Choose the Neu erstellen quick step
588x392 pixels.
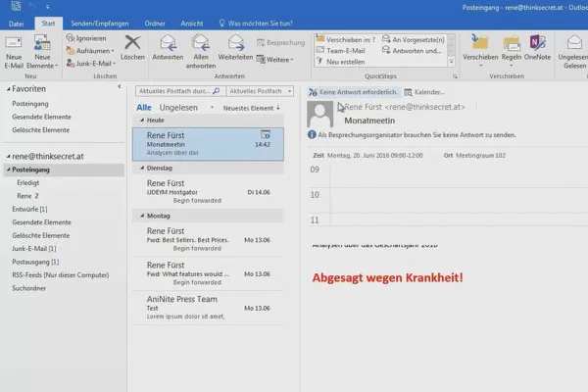pos(341,62)
